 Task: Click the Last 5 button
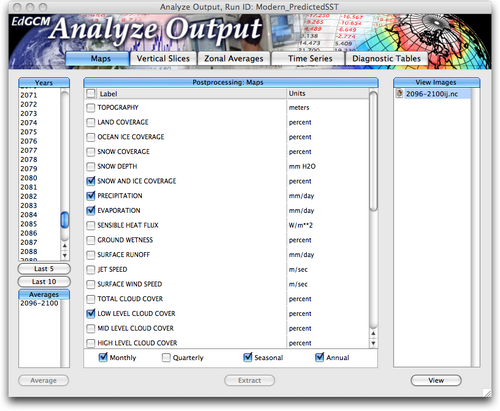(x=44, y=269)
